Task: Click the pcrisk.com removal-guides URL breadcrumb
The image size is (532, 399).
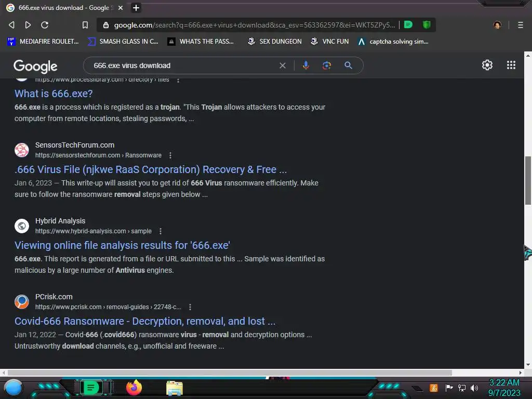Action: [108, 307]
